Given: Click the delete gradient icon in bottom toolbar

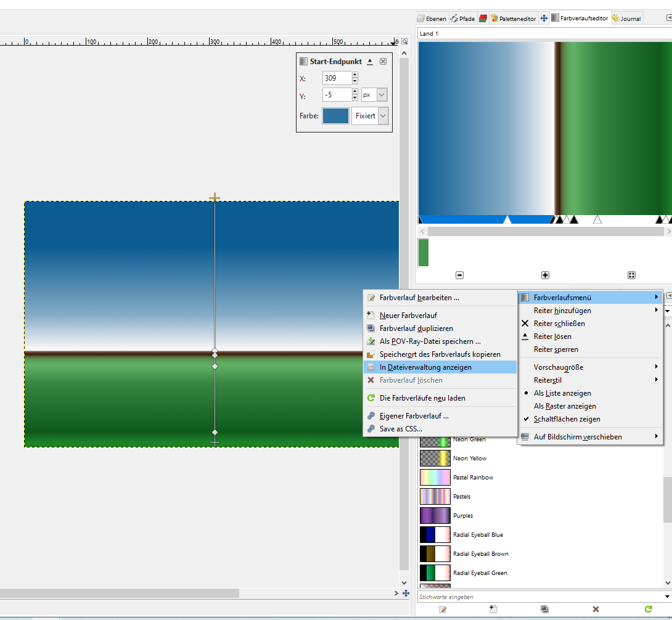Looking at the screenshot, I should [596, 609].
